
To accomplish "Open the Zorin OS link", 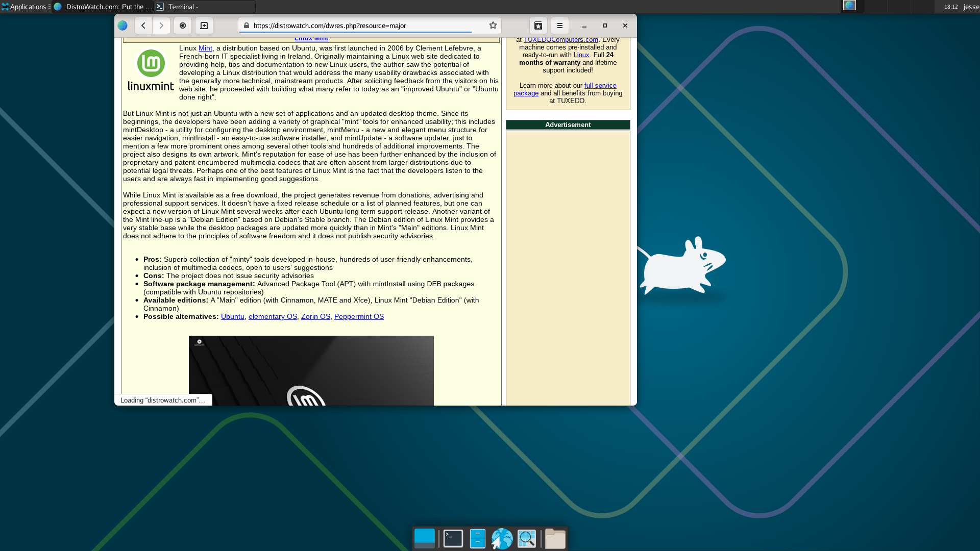I will (x=315, y=316).
